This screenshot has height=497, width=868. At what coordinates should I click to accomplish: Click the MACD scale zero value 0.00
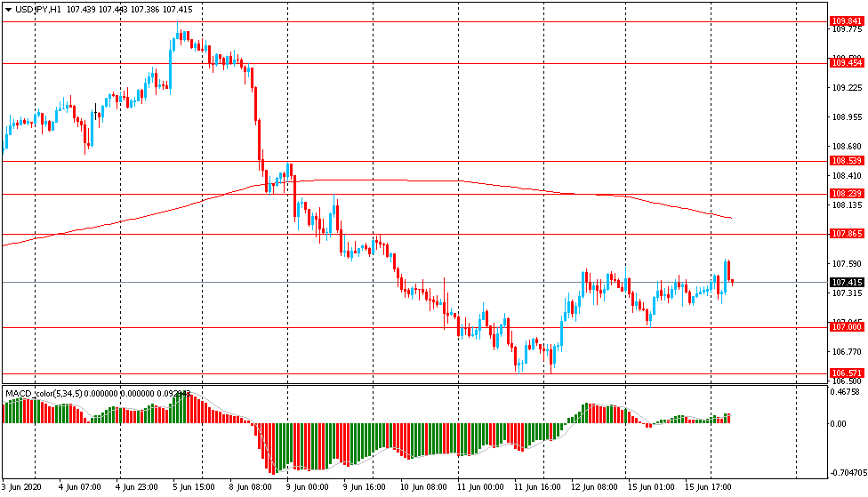[839, 424]
